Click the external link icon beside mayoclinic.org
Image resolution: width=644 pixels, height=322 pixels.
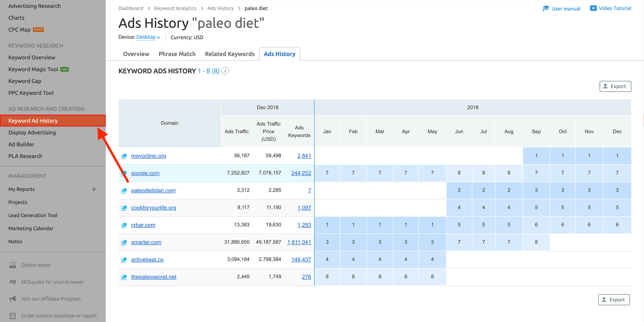(124, 156)
